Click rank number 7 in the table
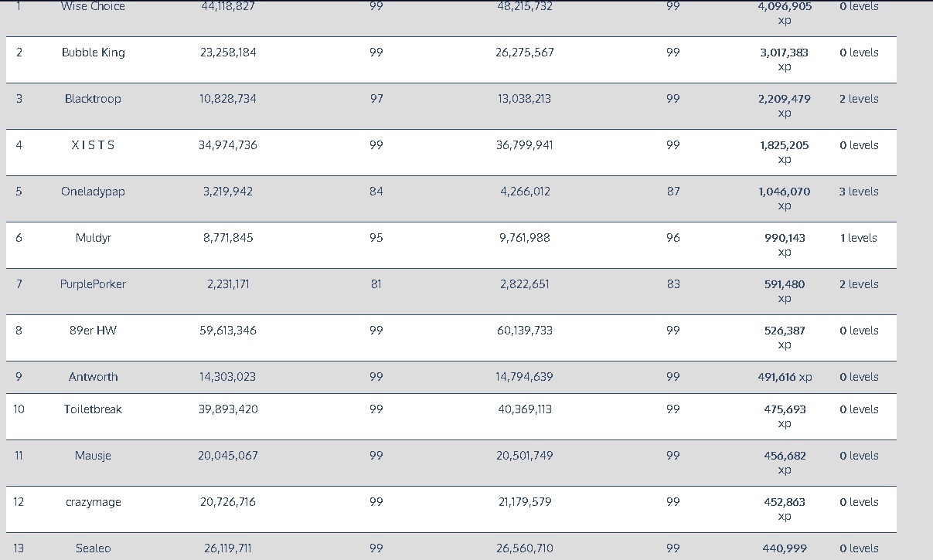This screenshot has height=560, width=933. [x=19, y=284]
